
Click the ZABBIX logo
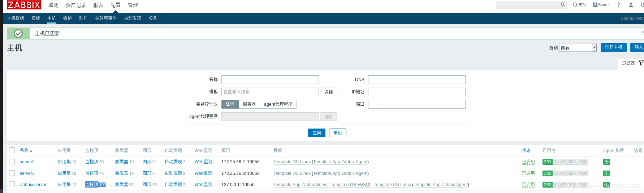click(24, 5)
